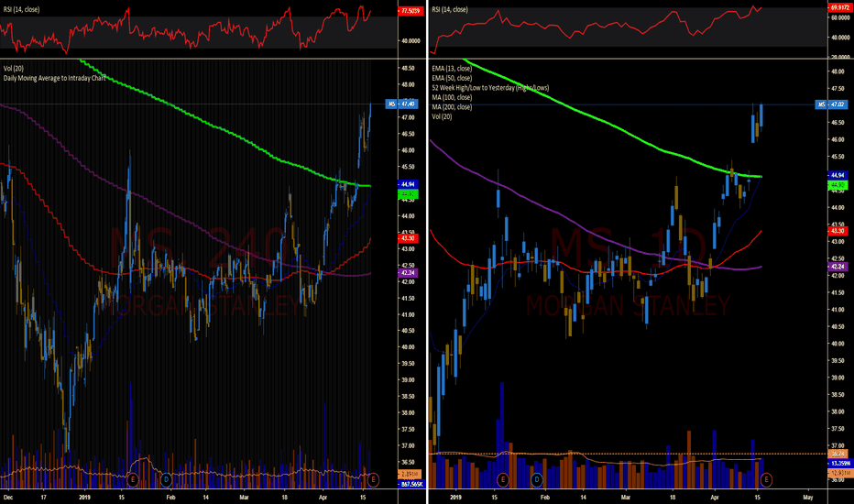Click the green 44.90 label on right price axis
854x504 pixels.
[838, 185]
